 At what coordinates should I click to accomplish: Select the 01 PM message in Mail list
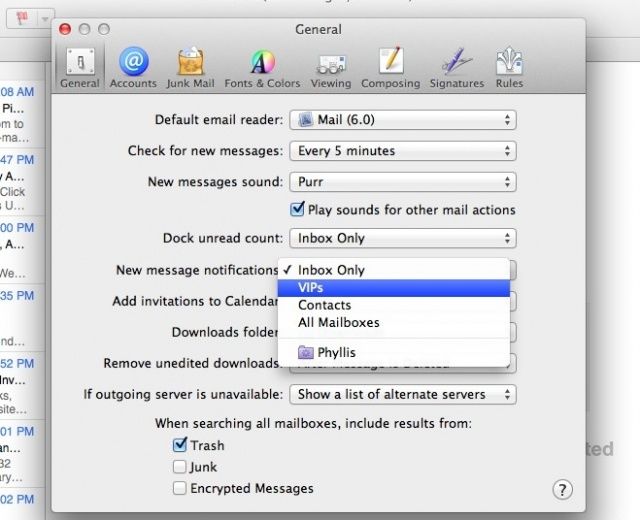(20, 454)
